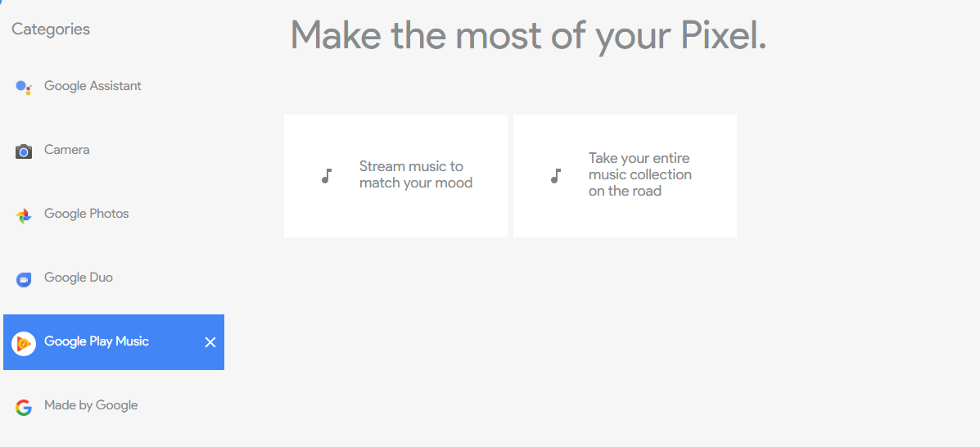Click the Camera icon in categories
The width and height of the screenshot is (980, 447).
pos(23,151)
